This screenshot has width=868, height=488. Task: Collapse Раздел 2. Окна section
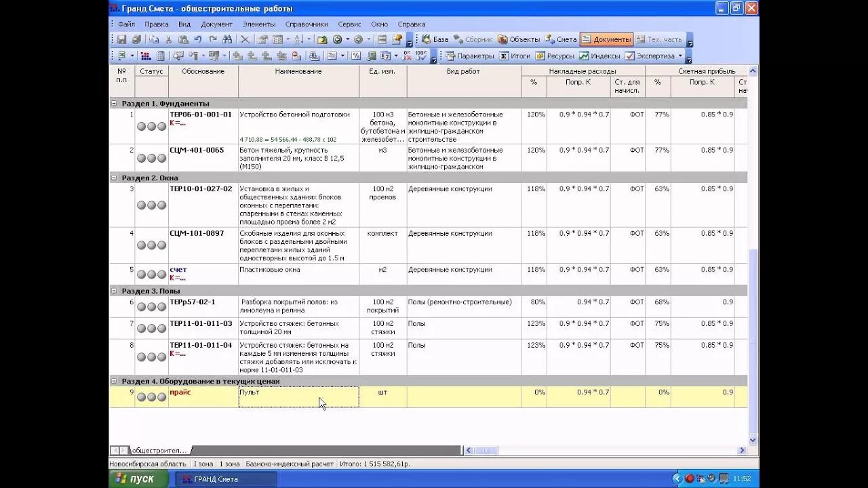pos(114,178)
